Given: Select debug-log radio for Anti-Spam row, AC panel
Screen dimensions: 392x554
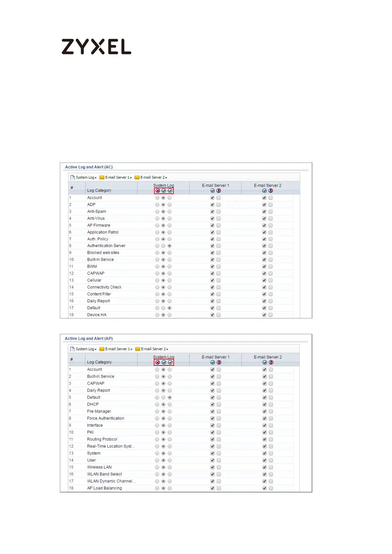Looking at the screenshot, I should coord(170,212).
